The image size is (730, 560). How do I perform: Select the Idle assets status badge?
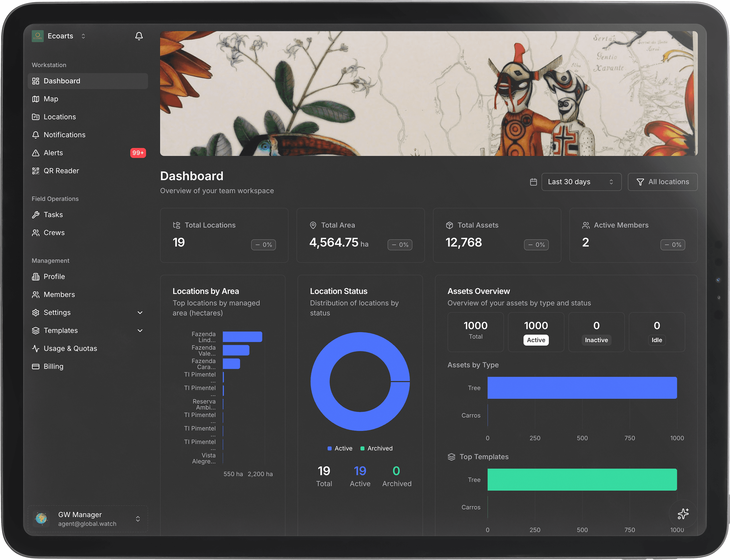(x=657, y=340)
